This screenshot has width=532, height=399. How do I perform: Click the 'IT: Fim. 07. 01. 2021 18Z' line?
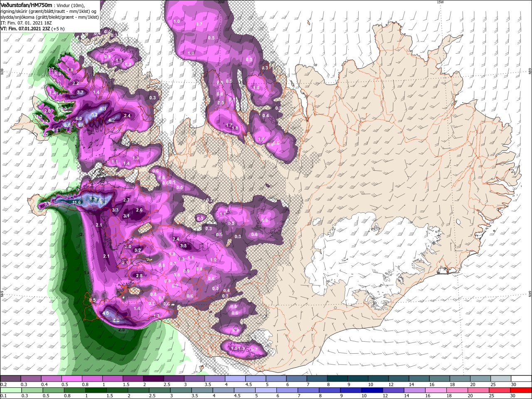pos(26,23)
